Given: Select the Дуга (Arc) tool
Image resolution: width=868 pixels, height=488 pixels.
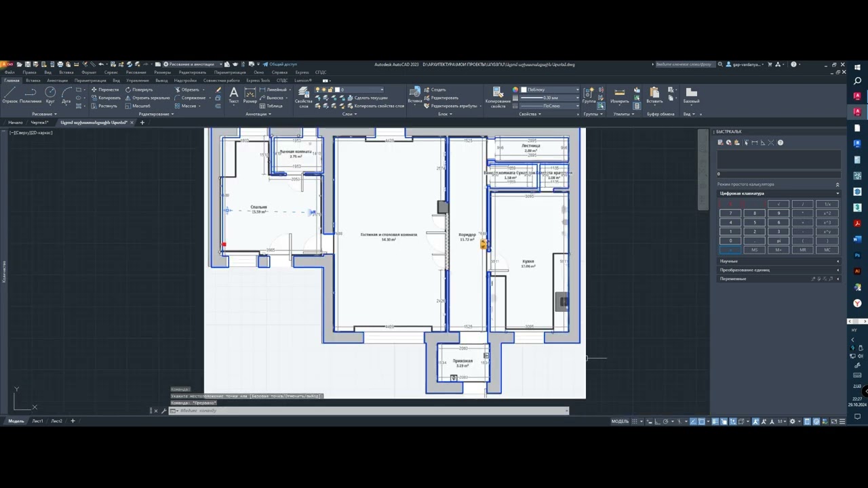Looking at the screenshot, I should [x=66, y=94].
